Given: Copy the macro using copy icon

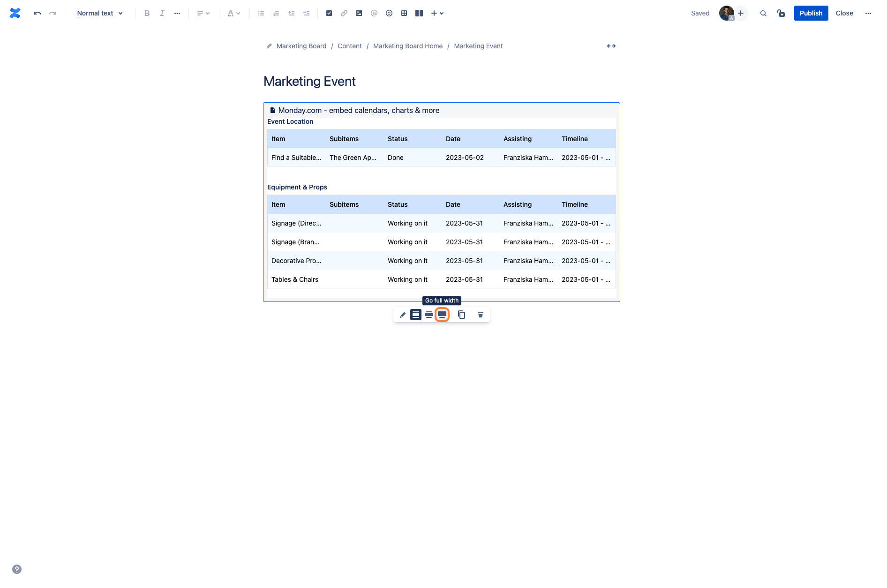Looking at the screenshot, I should pyautogui.click(x=461, y=315).
